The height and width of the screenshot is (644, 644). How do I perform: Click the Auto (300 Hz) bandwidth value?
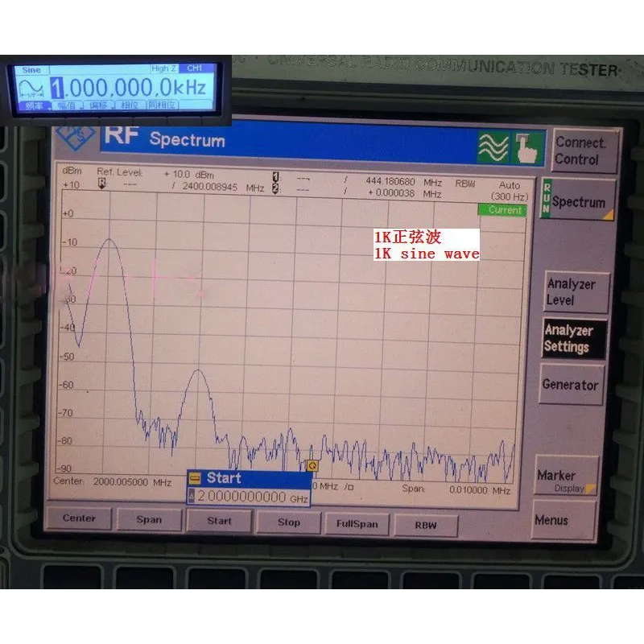click(510, 191)
